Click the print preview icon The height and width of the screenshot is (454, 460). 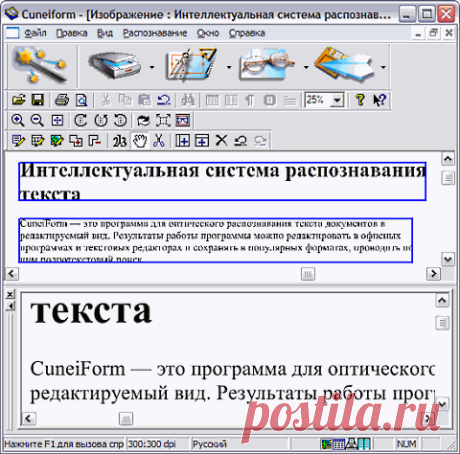click(x=81, y=100)
